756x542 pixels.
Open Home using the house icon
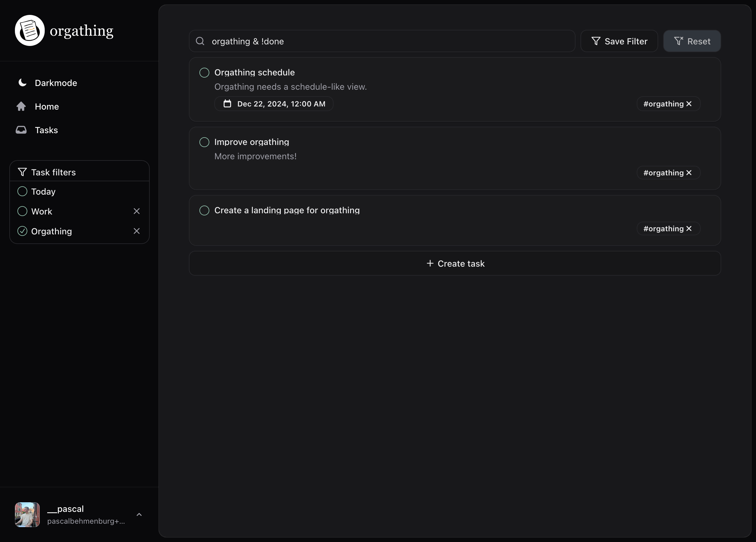pyautogui.click(x=21, y=106)
